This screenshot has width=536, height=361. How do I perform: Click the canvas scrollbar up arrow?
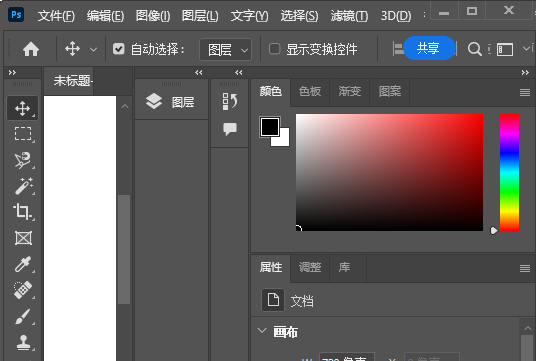[x=125, y=106]
